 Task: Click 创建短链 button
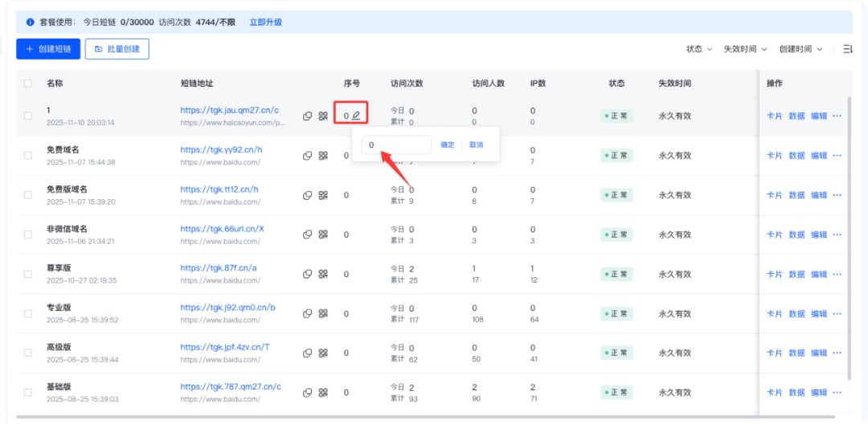coord(48,49)
